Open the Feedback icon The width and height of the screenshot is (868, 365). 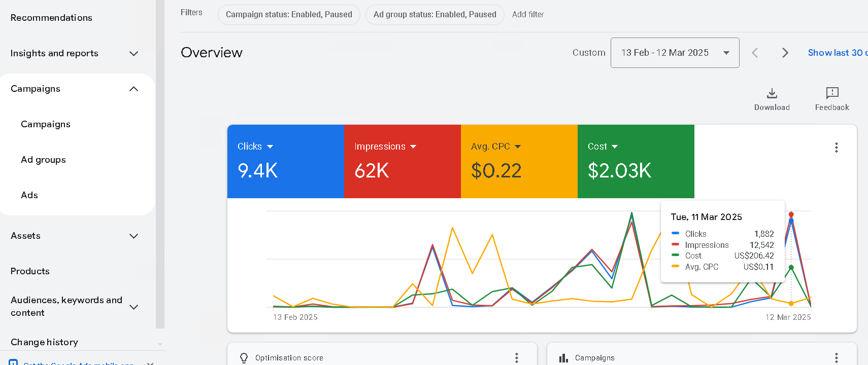coord(832,93)
